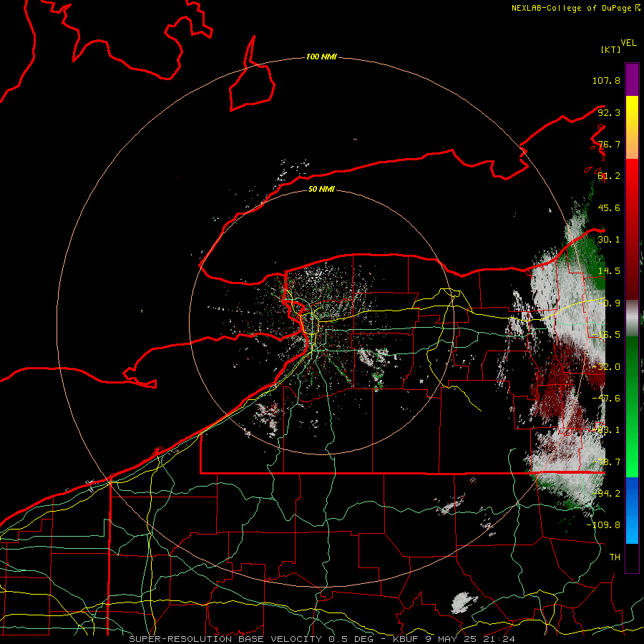This screenshot has height=644, width=644.
Task: Click the 92.3 value on velocity scale
Action: pyautogui.click(x=609, y=112)
